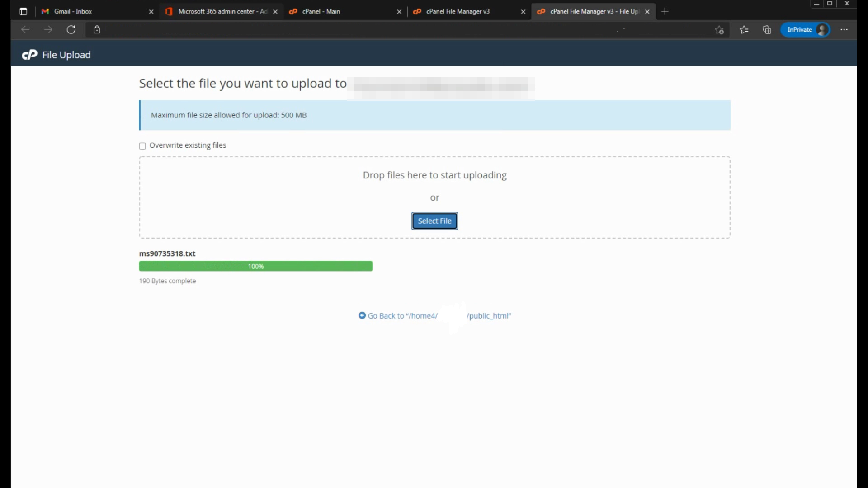Click the browser refresh icon

pos(71,30)
